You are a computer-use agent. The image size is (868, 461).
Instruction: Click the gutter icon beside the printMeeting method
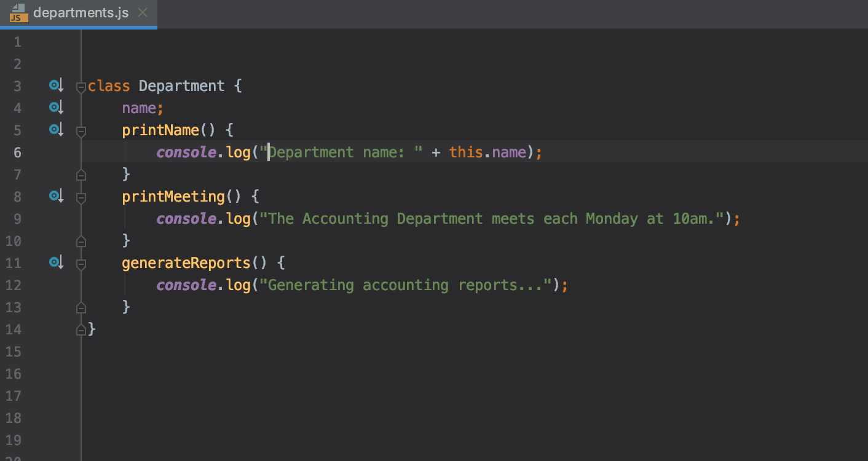tap(56, 195)
